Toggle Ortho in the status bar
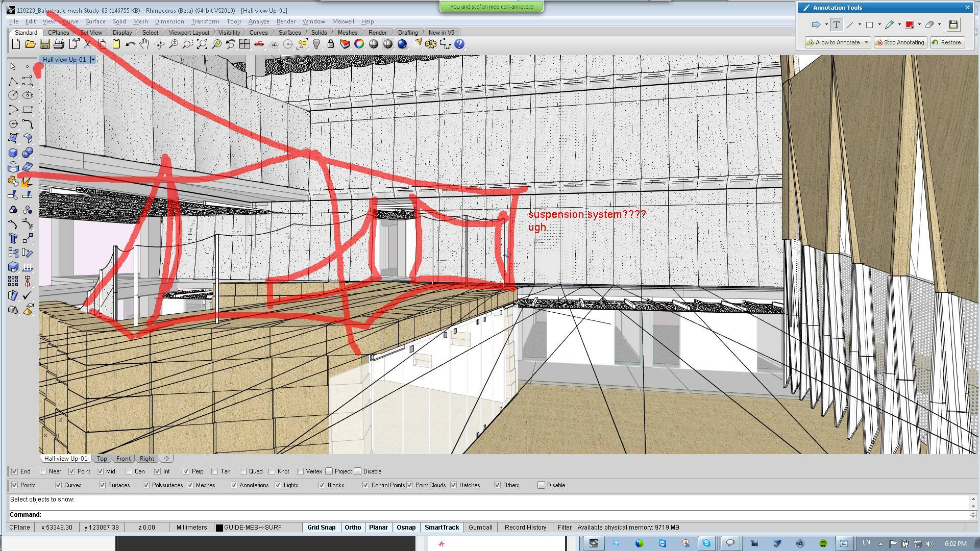Screen dimensions: 980x551 point(353,528)
